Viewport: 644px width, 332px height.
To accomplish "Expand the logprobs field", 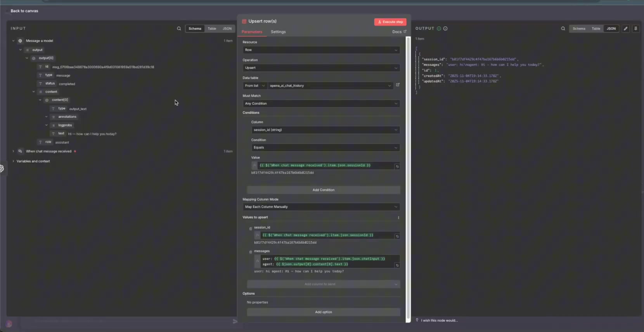I will coord(47,125).
